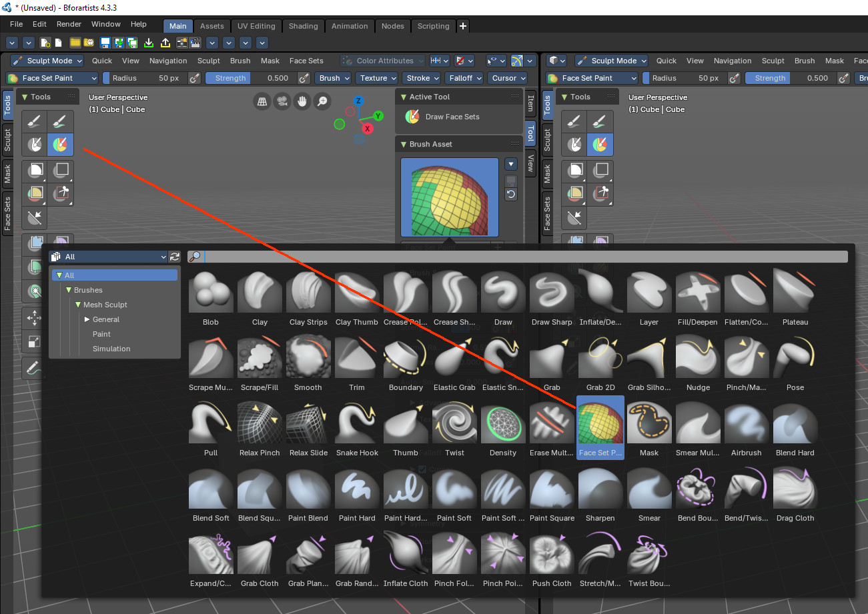The image size is (868, 614).
Task: Select the Twist brush
Action: coord(454,427)
